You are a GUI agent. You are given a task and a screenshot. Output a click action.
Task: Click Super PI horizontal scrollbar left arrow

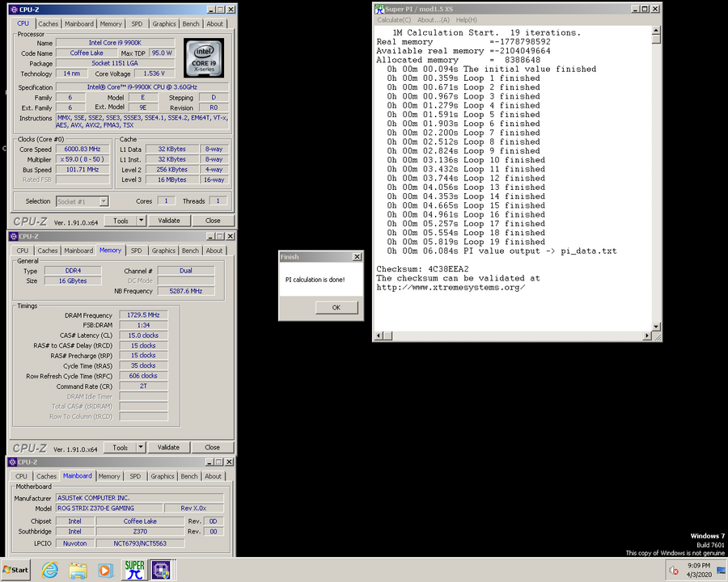pyautogui.click(x=379, y=335)
